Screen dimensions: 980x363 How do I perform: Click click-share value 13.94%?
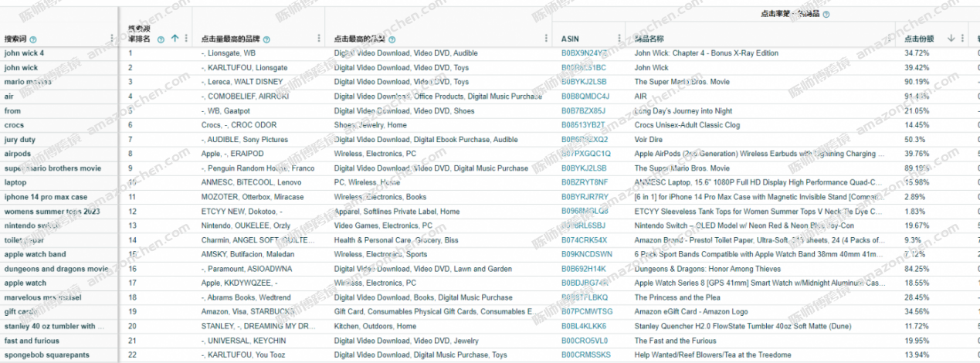tap(917, 355)
